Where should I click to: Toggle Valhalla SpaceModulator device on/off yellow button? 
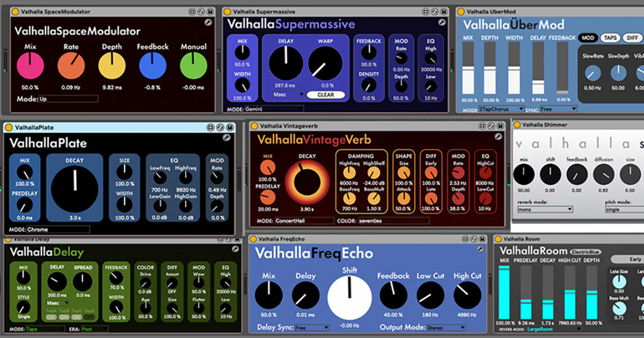coord(15,12)
